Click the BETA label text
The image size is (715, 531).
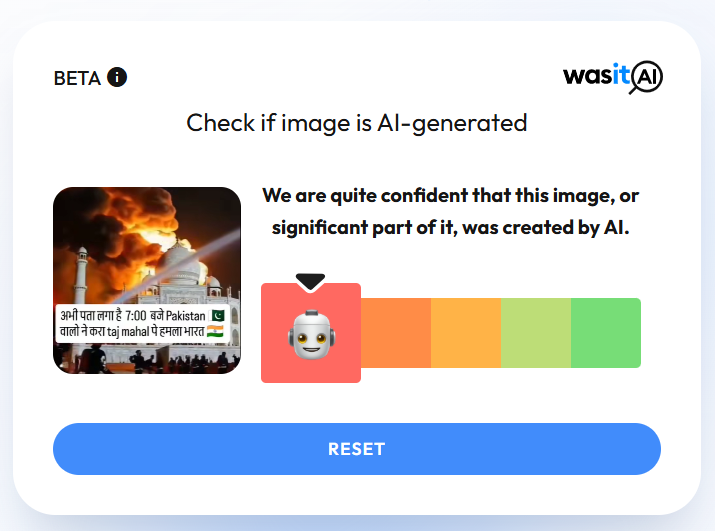coord(77,78)
